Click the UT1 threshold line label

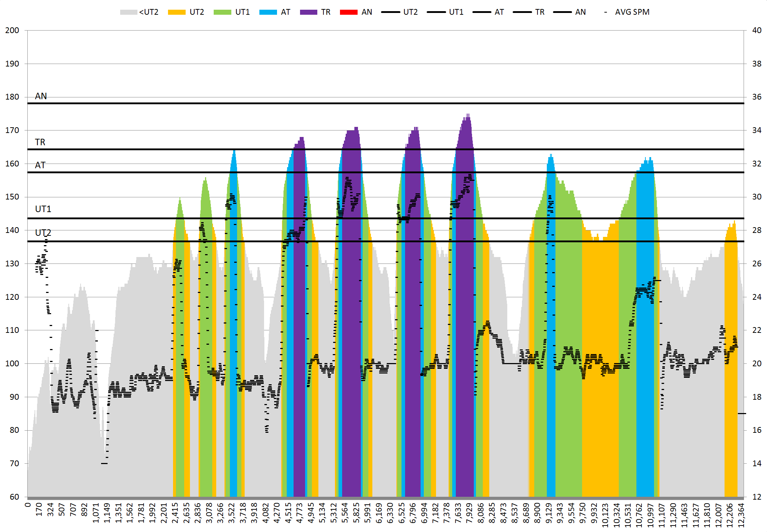point(43,209)
